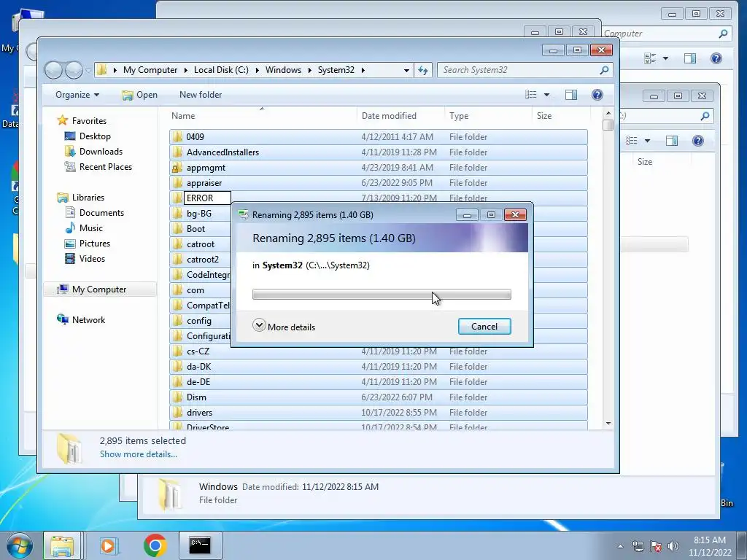747x560 pixels.
Task: Select the drivers folder row
Action: coord(379,413)
